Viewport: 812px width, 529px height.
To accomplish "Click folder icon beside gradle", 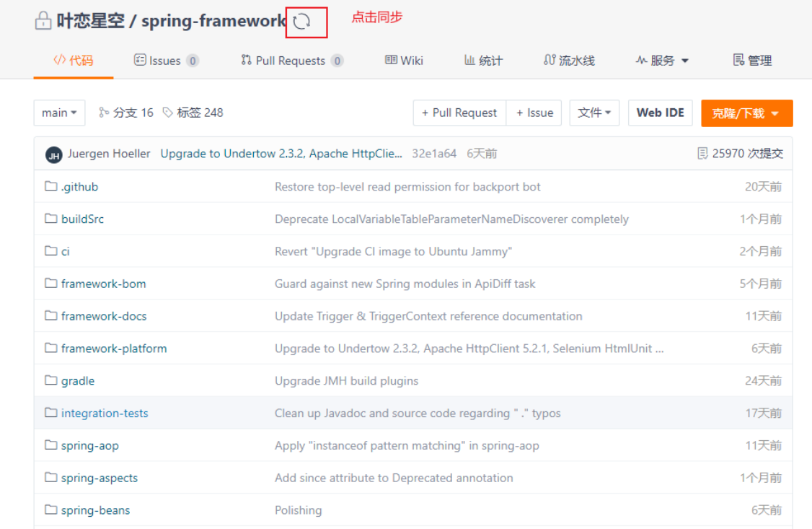I will [50, 380].
